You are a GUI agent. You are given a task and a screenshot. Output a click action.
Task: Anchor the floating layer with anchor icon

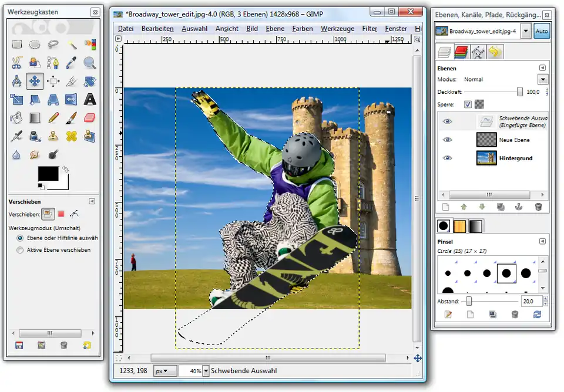[x=519, y=207]
